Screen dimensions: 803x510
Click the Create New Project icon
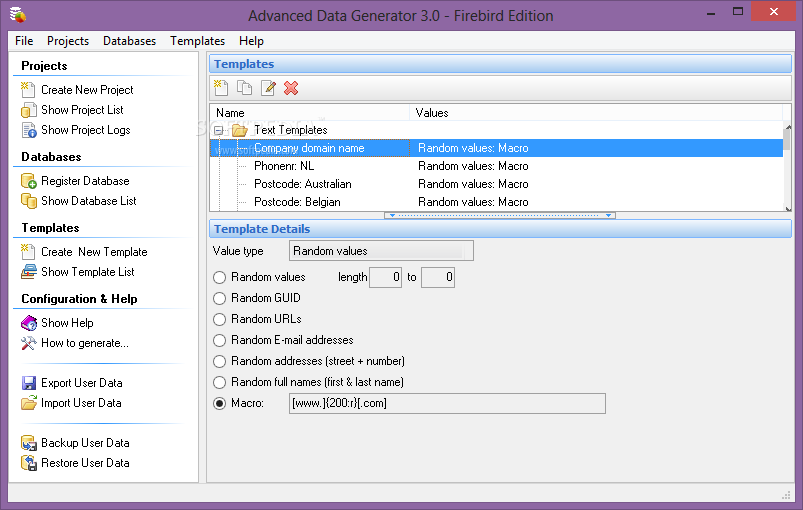[28, 90]
